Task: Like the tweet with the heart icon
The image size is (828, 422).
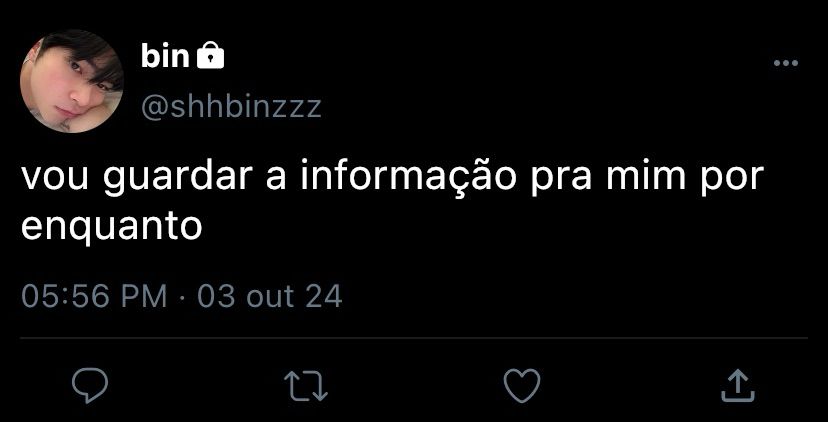Action: 522,385
